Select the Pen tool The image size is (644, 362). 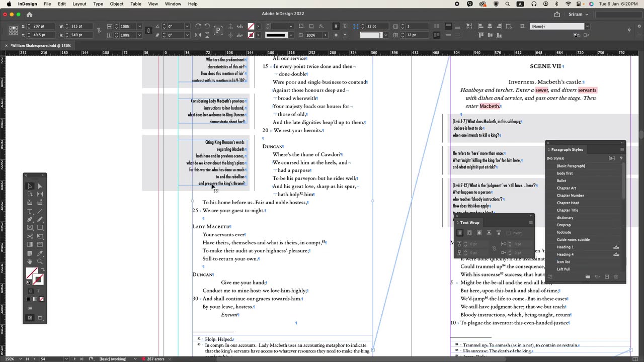[x=30, y=219]
